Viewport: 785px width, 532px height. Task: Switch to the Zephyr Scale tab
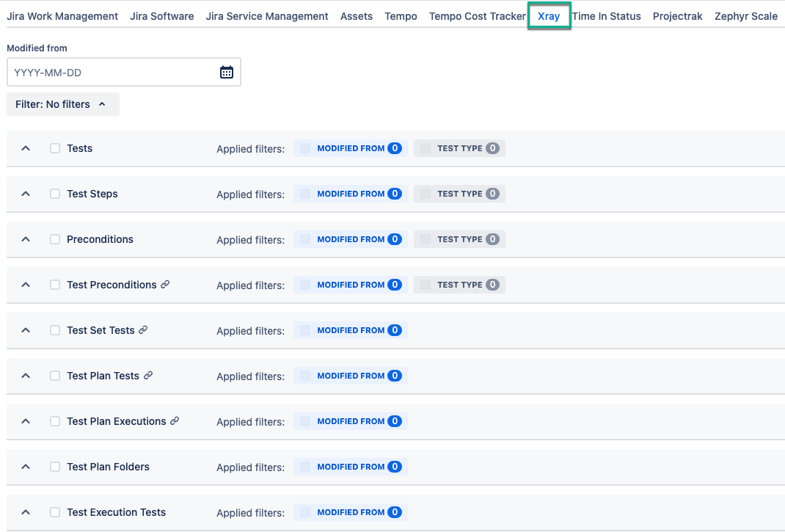click(x=745, y=16)
